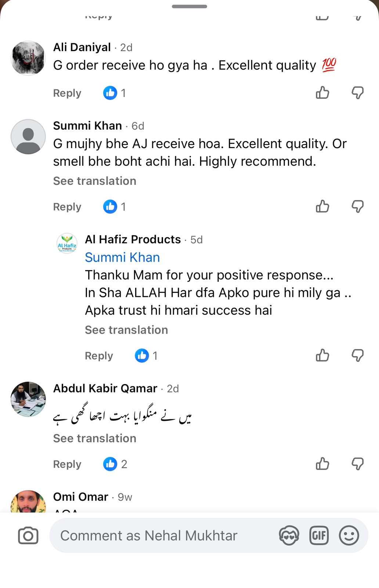Open the GIF picker
Viewport: 379px width, 588px height.
pos(319,535)
